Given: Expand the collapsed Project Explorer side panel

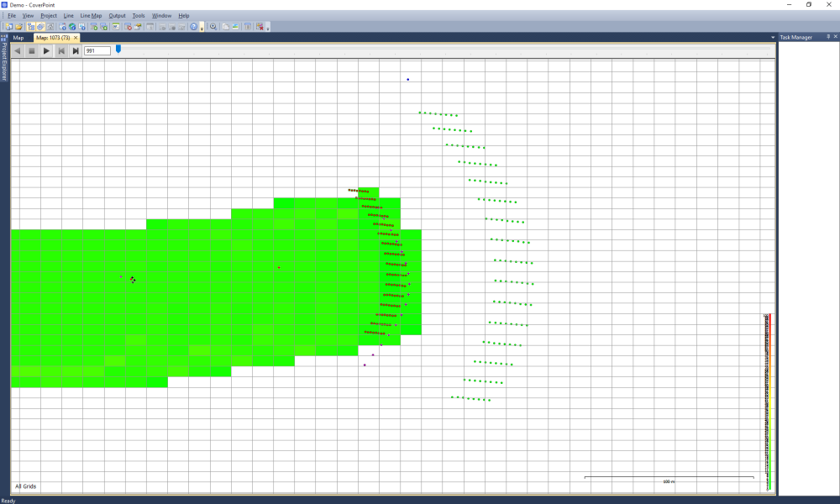Looking at the screenshot, I should [4, 59].
